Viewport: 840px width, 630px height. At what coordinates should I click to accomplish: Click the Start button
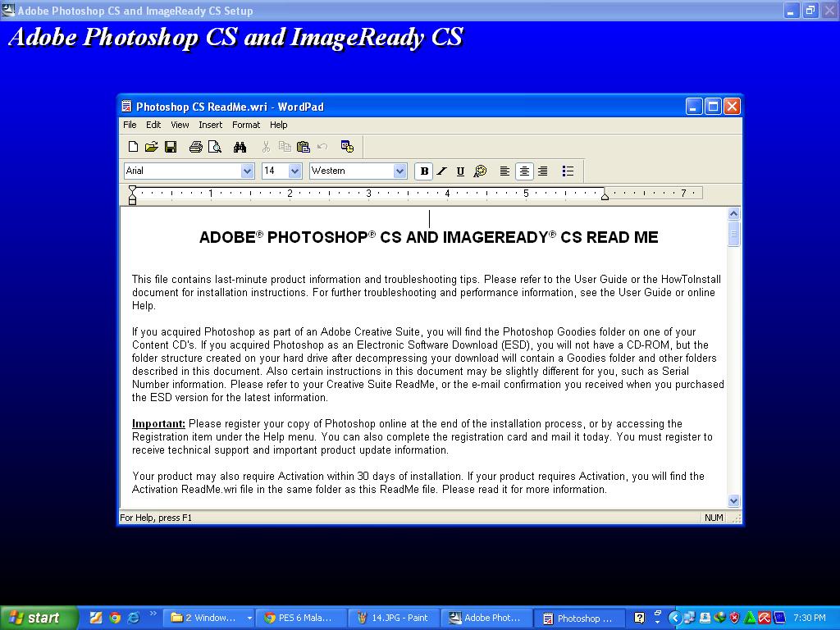[x=39, y=618]
